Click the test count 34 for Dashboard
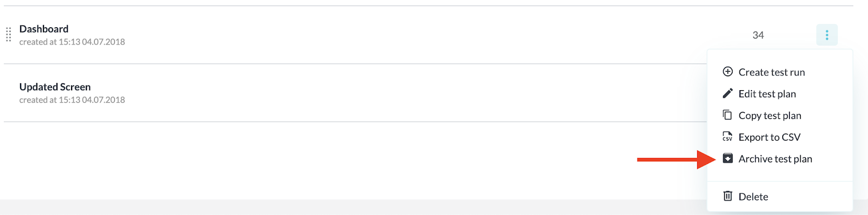Viewport: 868px width, 215px height. (x=758, y=35)
